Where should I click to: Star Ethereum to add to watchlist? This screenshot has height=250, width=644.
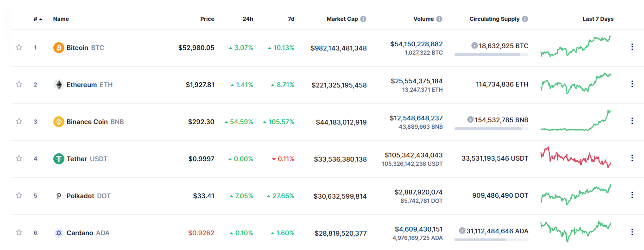tap(19, 84)
